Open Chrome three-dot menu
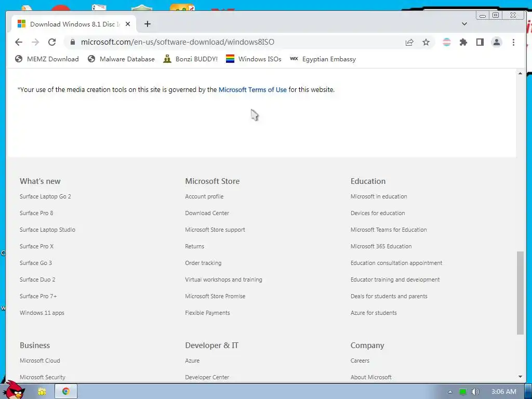The height and width of the screenshot is (399, 532). coord(513,42)
